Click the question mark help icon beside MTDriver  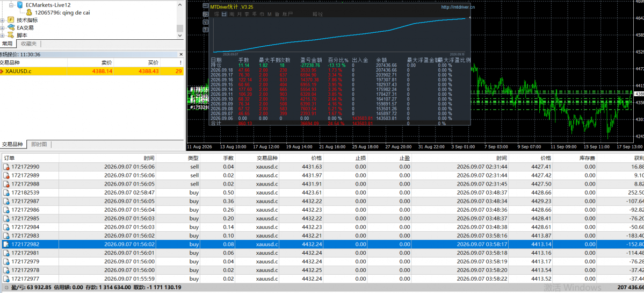pyautogui.click(x=205, y=30)
